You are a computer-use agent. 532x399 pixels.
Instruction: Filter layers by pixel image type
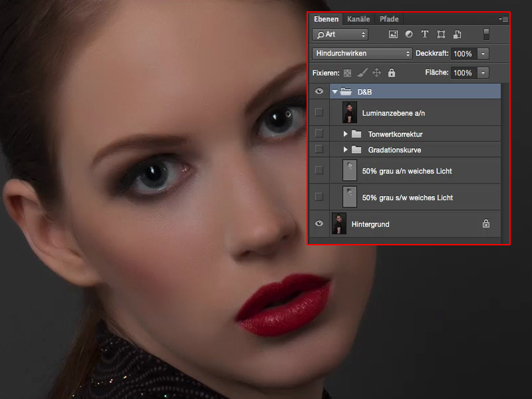tap(393, 35)
